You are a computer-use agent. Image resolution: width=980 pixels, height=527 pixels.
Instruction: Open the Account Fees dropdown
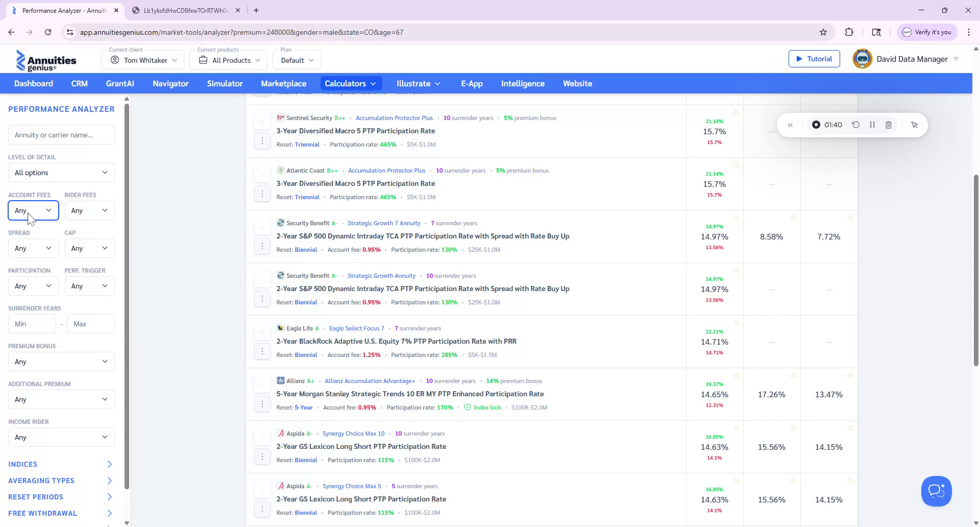point(33,210)
